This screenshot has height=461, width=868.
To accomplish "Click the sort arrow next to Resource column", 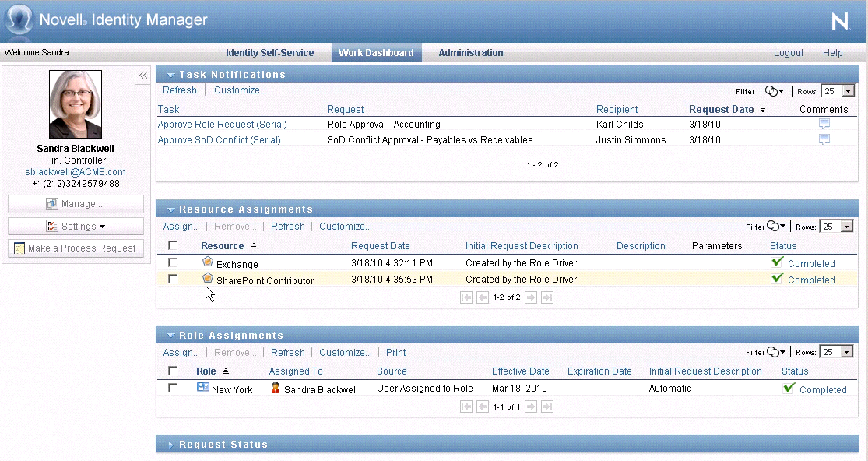I will (254, 246).
